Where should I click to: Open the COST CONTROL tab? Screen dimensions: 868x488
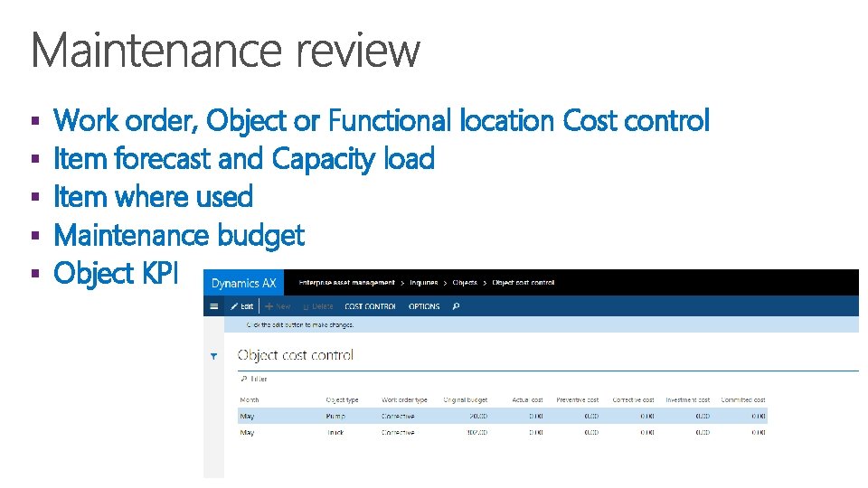[371, 306]
